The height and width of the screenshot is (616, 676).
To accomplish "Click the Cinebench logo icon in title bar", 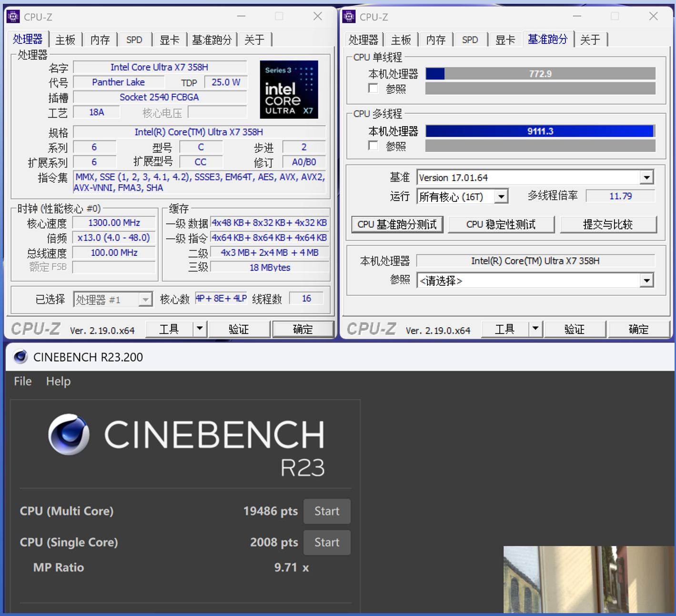I will click(20, 357).
